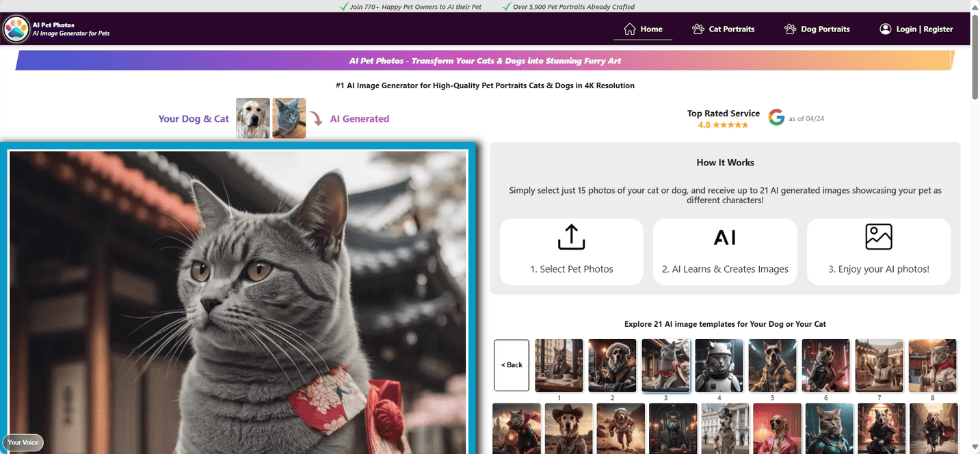Choose template 8 cat with red scarf
Image resolution: width=980 pixels, height=454 pixels.
pyautogui.click(x=932, y=365)
